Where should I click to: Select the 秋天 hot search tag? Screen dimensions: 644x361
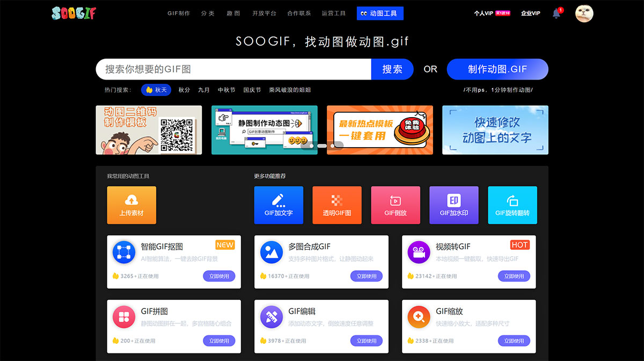156,90
